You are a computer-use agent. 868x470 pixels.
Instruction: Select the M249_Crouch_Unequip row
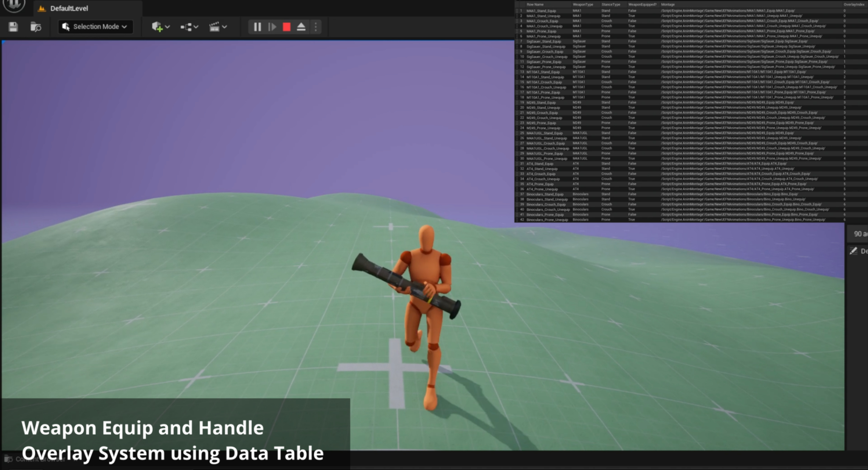coord(691,118)
